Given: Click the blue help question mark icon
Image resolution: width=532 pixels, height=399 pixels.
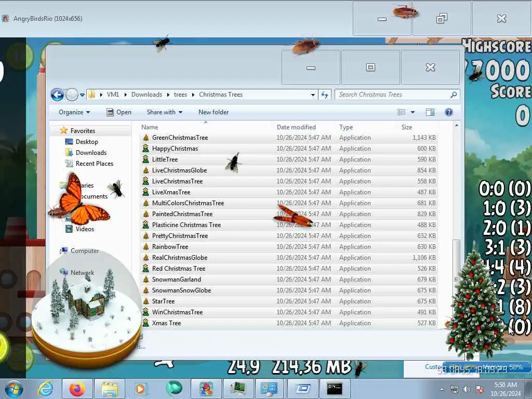Looking at the screenshot, I should [x=448, y=112].
